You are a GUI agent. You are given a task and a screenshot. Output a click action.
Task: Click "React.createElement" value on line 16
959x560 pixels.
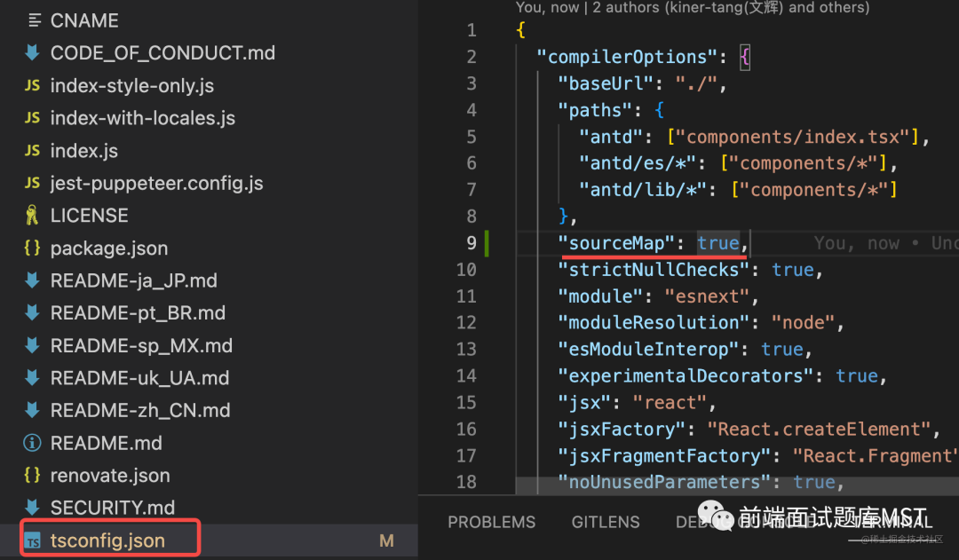(820, 430)
